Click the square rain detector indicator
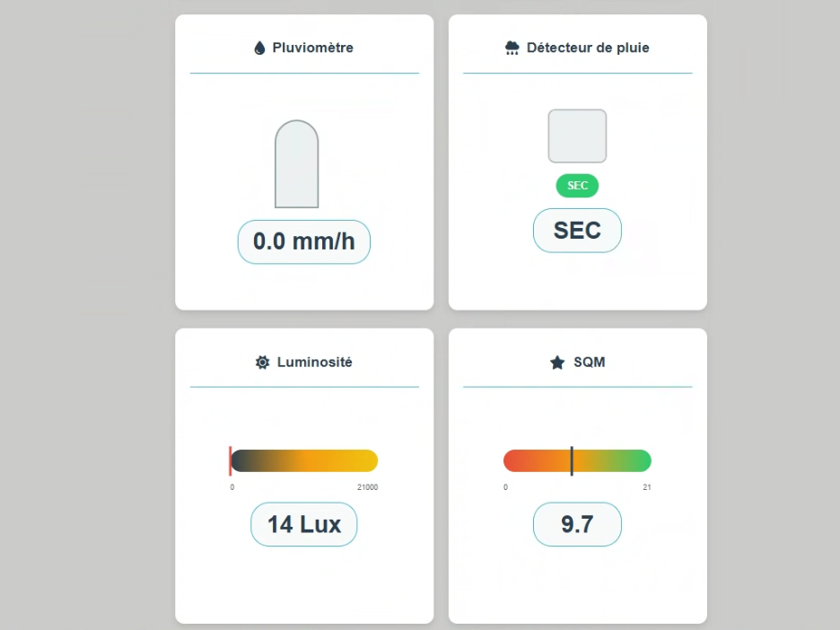Viewport: 840px width, 630px height. 577,136
